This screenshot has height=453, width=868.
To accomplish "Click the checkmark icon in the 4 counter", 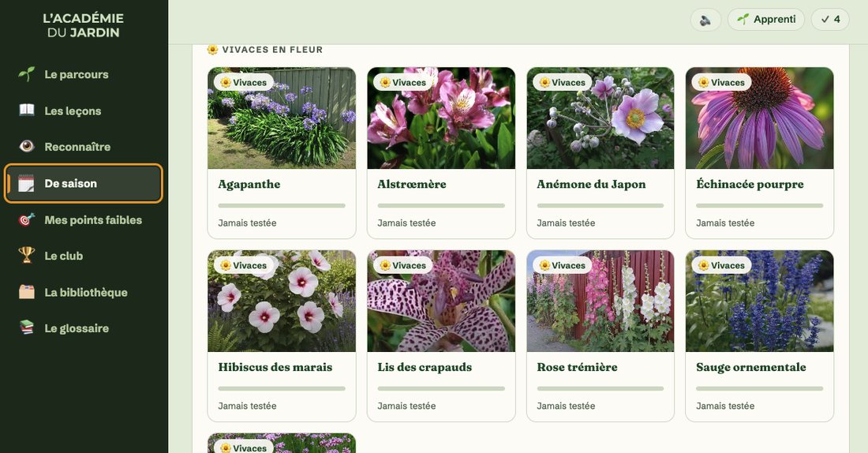I will point(825,20).
